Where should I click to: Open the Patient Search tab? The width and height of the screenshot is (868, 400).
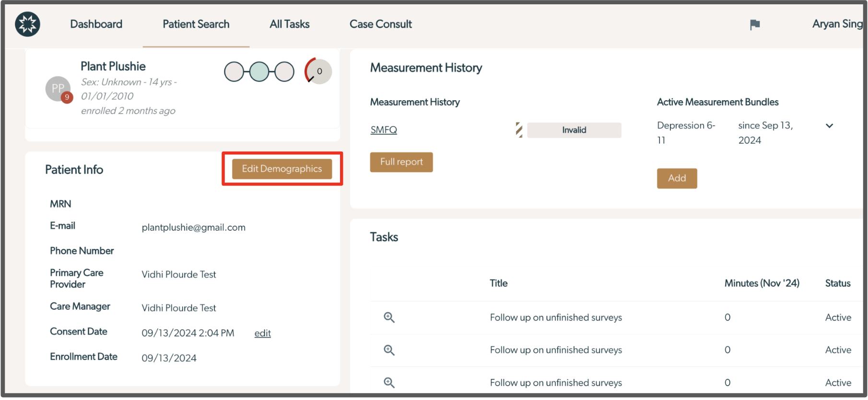196,24
